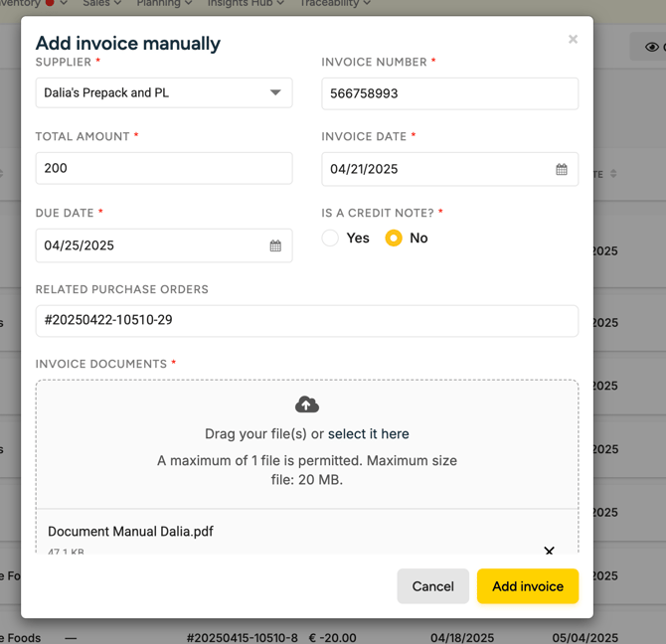Viewport: 666px width, 644px height.
Task: Expand the Supplier dropdown
Action: point(275,93)
